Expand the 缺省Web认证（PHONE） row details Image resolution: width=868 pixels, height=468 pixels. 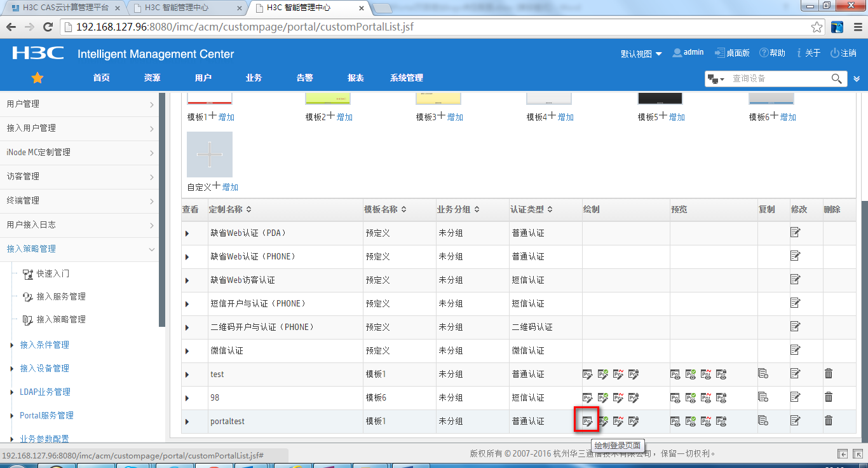(187, 257)
